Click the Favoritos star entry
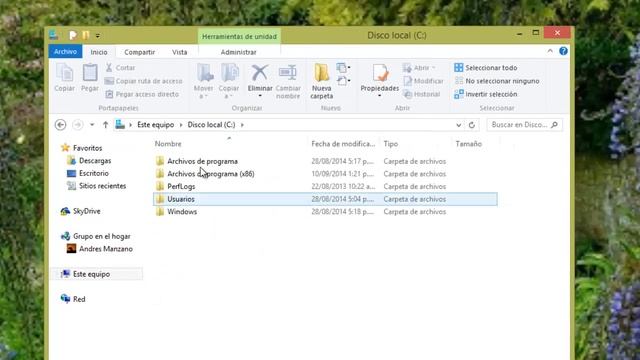Viewport: 640px width, 360px height. pos(82,148)
